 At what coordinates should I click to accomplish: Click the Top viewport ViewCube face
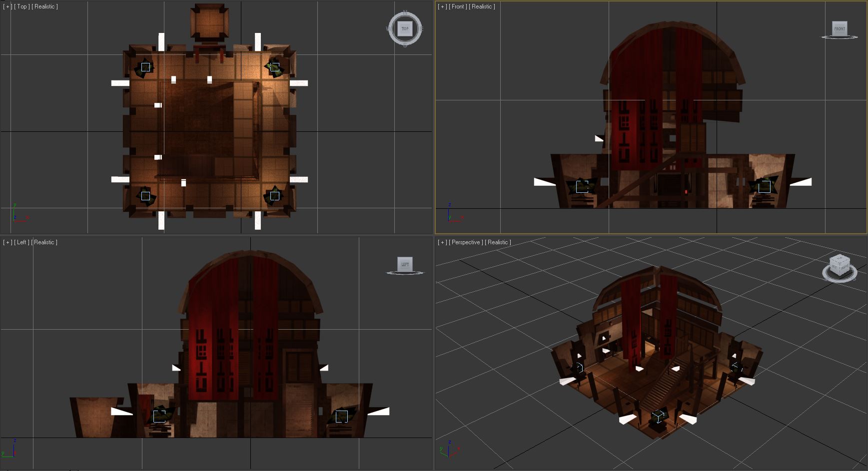(x=405, y=28)
